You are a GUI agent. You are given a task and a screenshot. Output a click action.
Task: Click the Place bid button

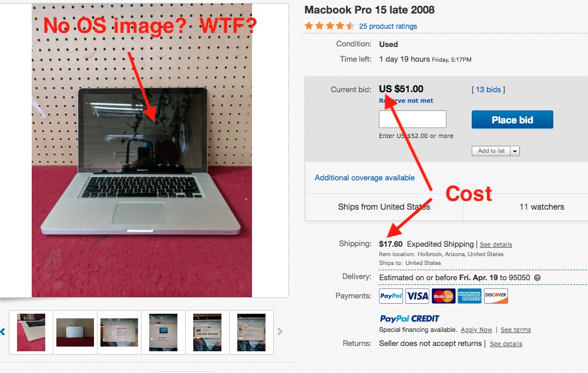(x=512, y=120)
